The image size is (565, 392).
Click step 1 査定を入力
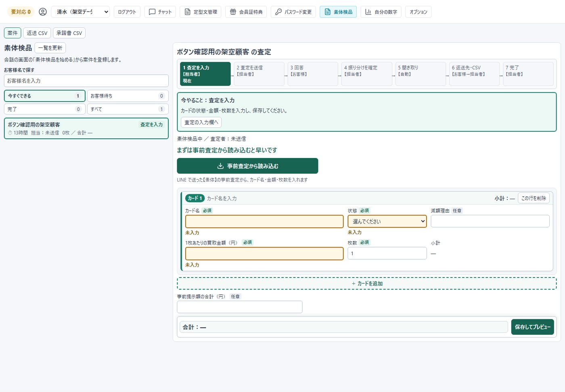tap(205, 74)
